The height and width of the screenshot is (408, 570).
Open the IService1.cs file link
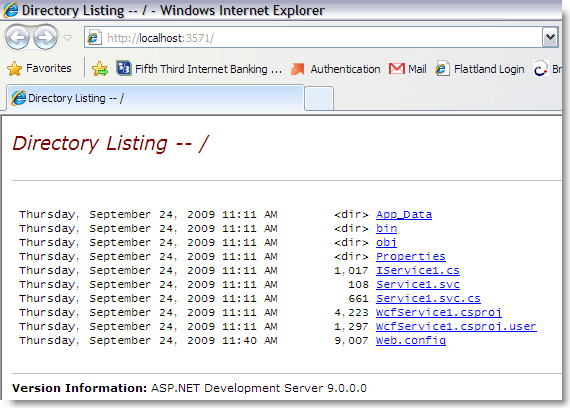click(x=418, y=271)
